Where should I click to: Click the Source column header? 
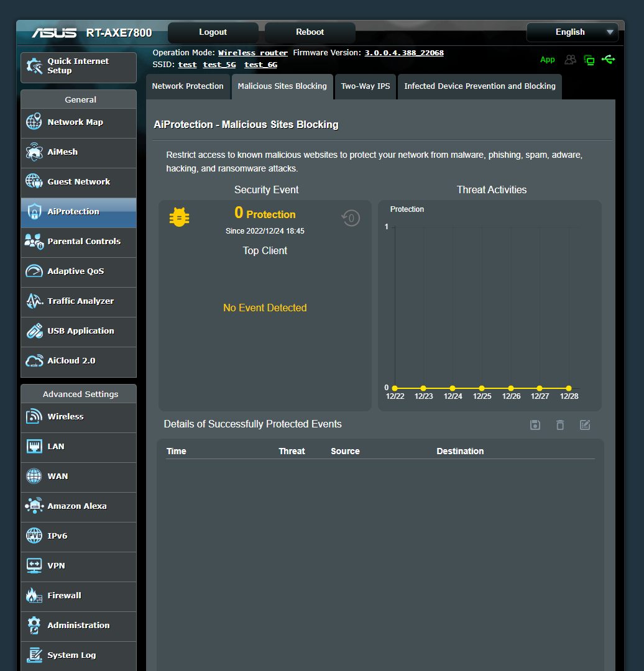pyautogui.click(x=345, y=451)
